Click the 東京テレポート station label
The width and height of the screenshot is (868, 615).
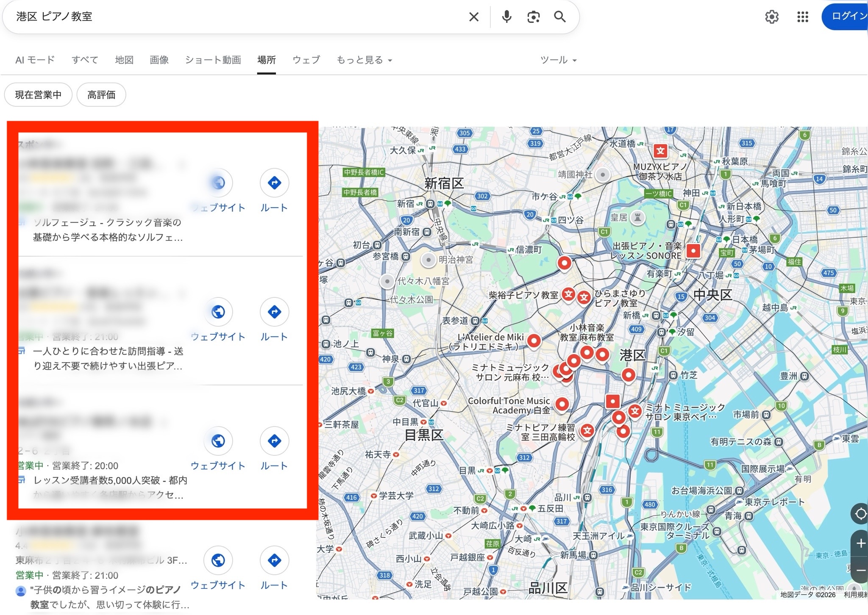click(774, 502)
